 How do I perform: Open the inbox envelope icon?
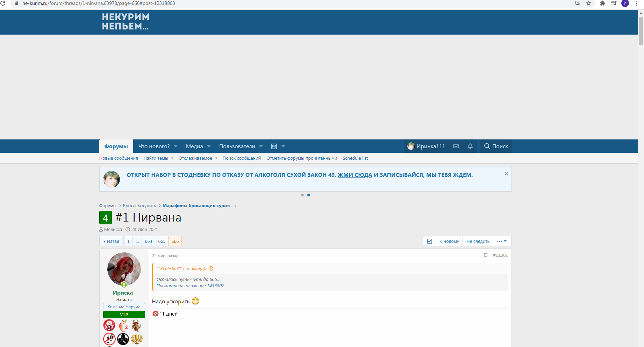pos(456,146)
